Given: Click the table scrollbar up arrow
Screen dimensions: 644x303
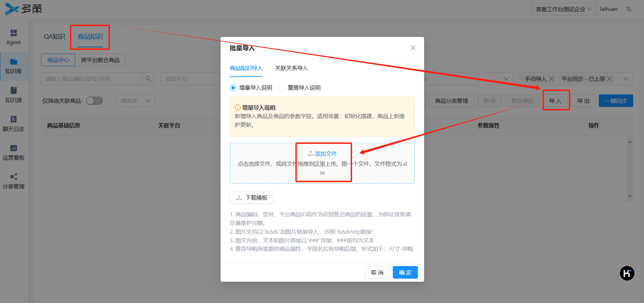Looking at the screenshot, I should click(x=630, y=142).
